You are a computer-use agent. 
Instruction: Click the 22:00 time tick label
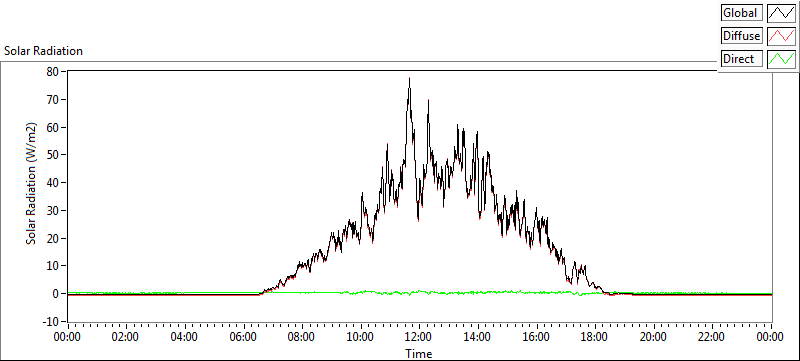pyautogui.click(x=712, y=337)
